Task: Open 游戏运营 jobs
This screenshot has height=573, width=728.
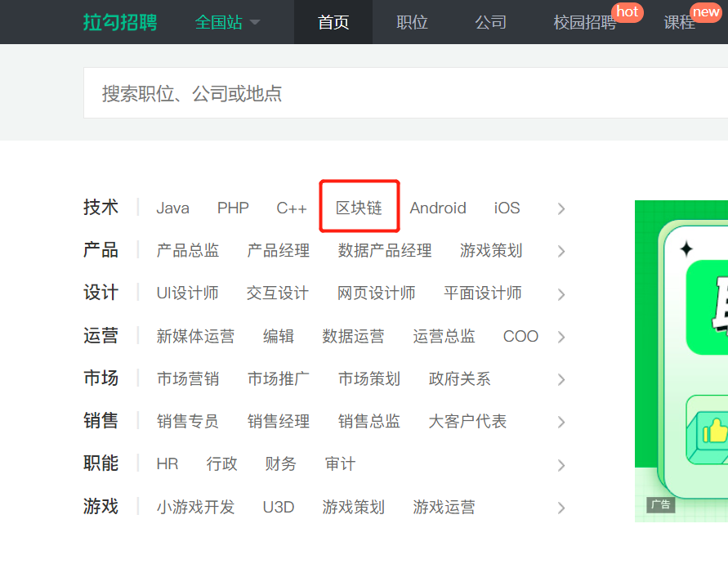Action: [444, 507]
